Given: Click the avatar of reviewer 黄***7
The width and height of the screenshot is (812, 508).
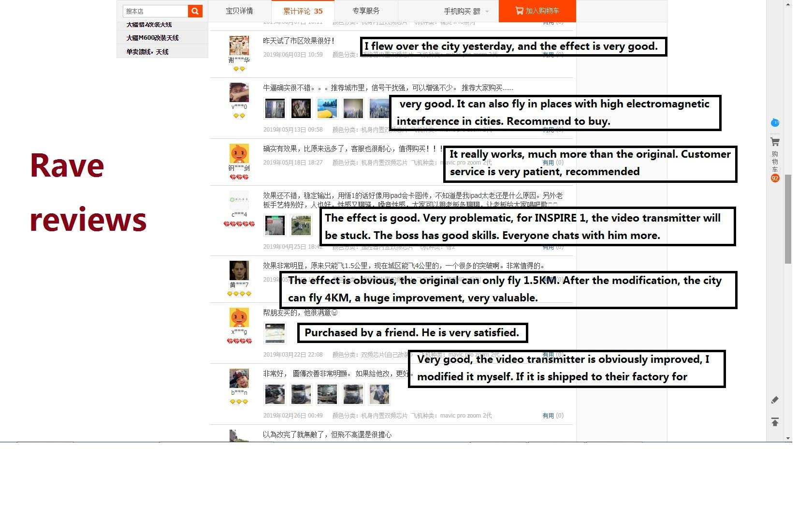Looking at the screenshot, I should coord(239,270).
